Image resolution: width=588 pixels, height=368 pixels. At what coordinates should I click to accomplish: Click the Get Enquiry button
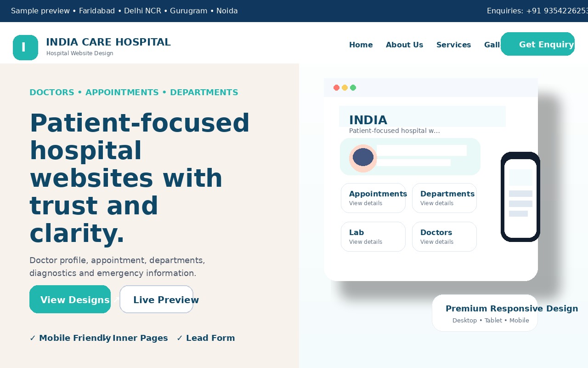click(537, 44)
